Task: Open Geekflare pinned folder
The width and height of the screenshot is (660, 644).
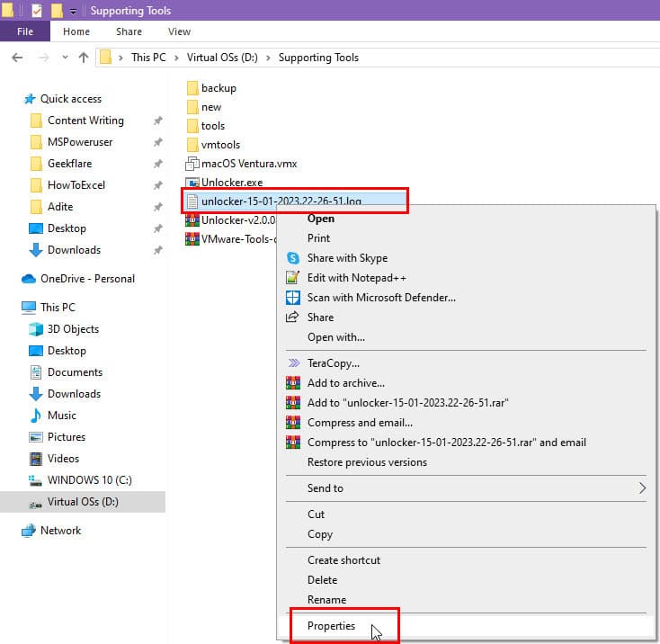Action: pyautogui.click(x=69, y=164)
